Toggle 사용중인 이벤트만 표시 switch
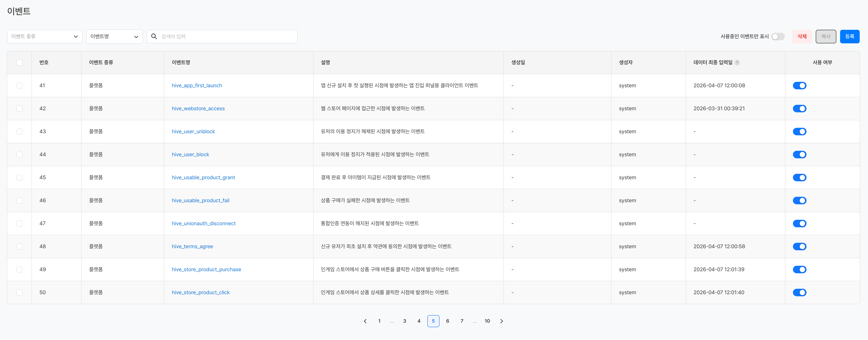 [778, 36]
